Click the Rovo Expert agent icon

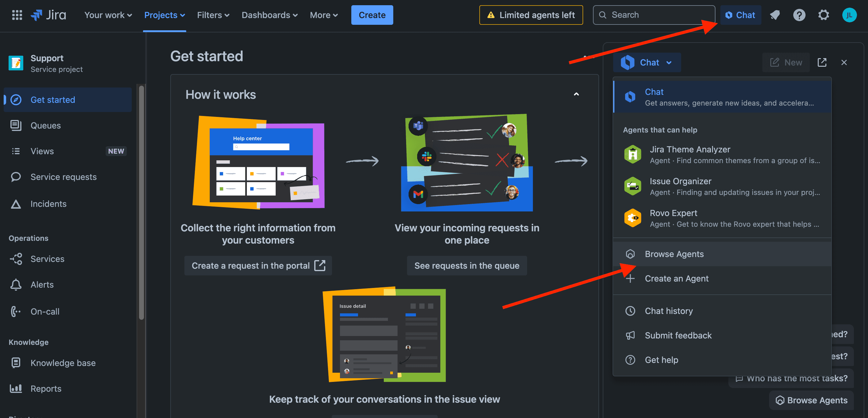632,218
